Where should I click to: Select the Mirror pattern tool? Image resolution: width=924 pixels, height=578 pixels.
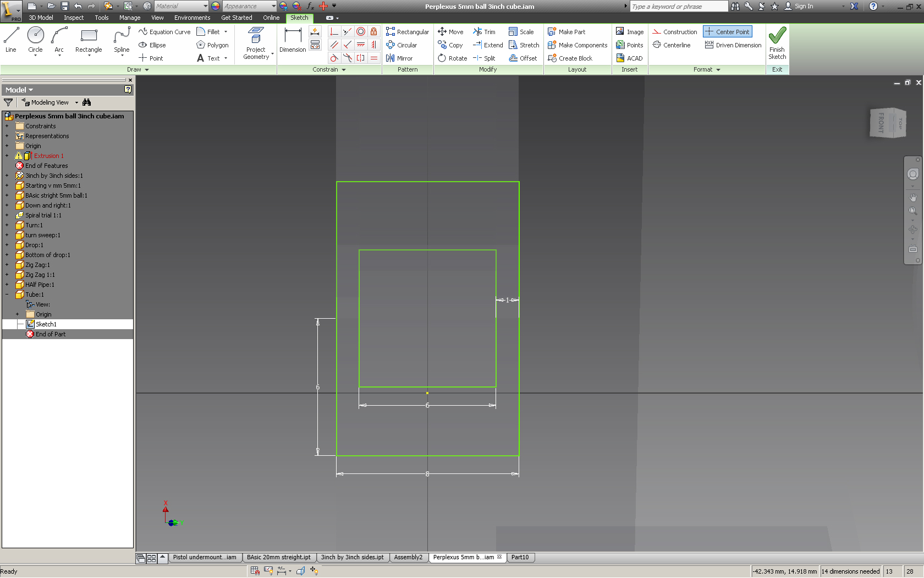[x=399, y=58]
